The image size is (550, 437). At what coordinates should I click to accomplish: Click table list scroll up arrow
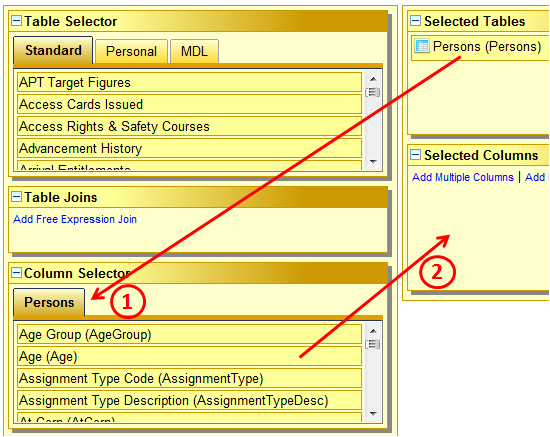coord(373,79)
